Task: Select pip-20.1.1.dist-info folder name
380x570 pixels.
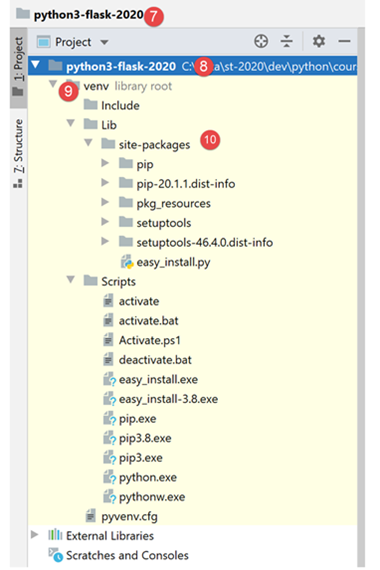Action: click(186, 184)
